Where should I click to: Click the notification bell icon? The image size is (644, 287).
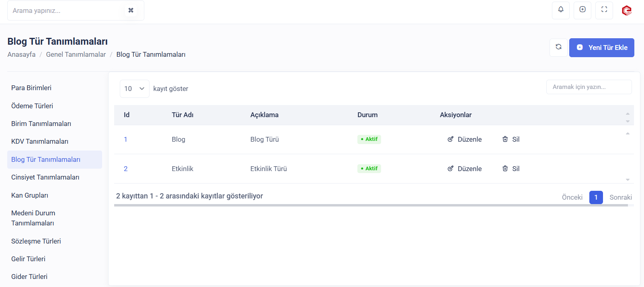[560, 10]
